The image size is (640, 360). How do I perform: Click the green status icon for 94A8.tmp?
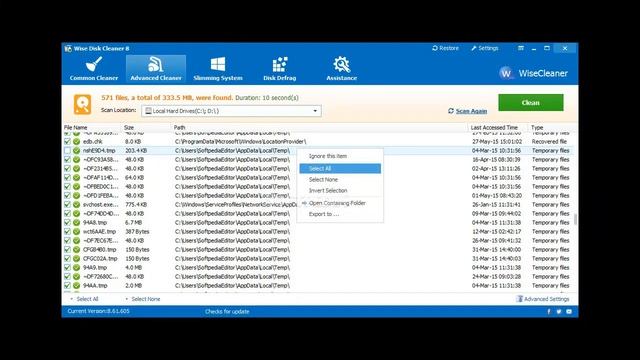coord(76,222)
